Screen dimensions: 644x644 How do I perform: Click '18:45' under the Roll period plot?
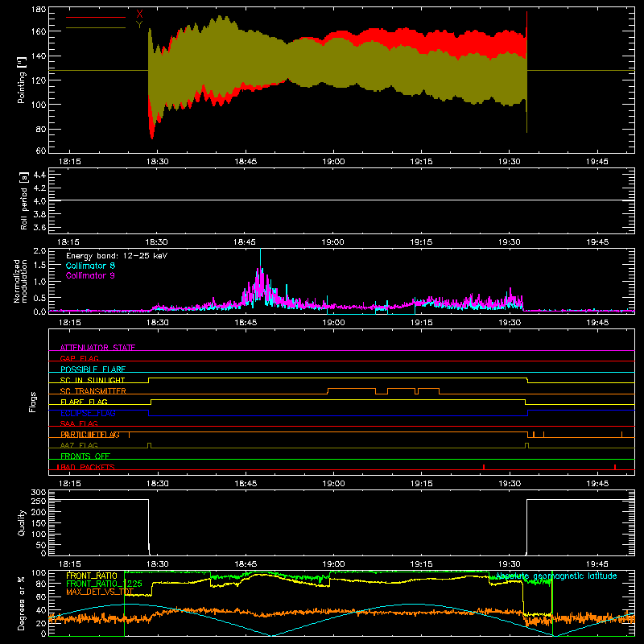[x=245, y=242]
